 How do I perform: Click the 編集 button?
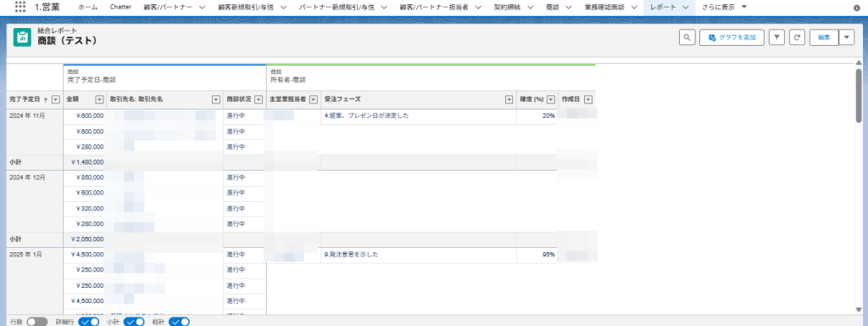[x=824, y=37]
